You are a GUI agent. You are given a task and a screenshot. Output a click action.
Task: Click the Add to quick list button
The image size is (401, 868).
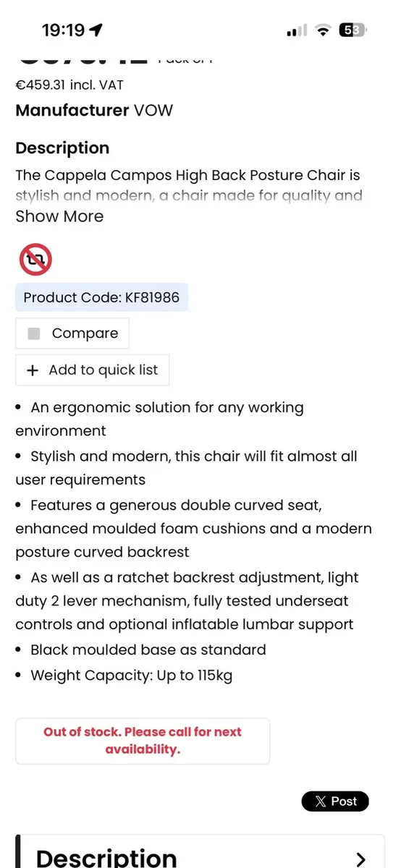point(92,370)
